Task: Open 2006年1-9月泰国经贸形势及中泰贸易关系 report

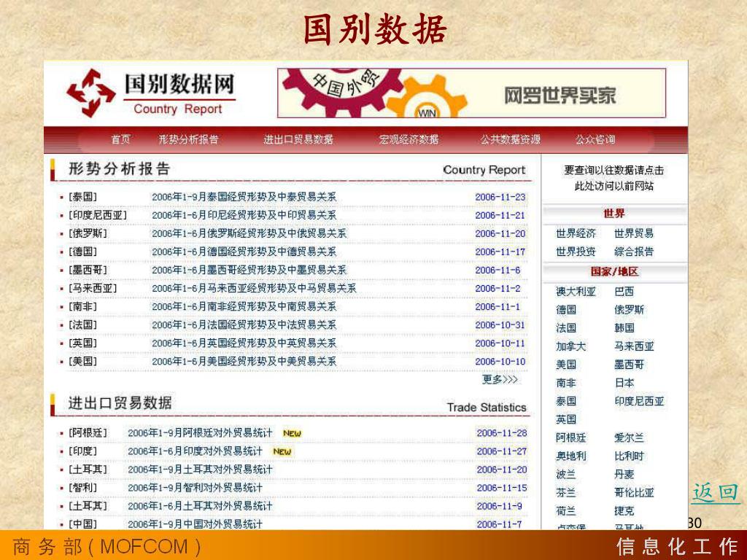Action: point(244,197)
